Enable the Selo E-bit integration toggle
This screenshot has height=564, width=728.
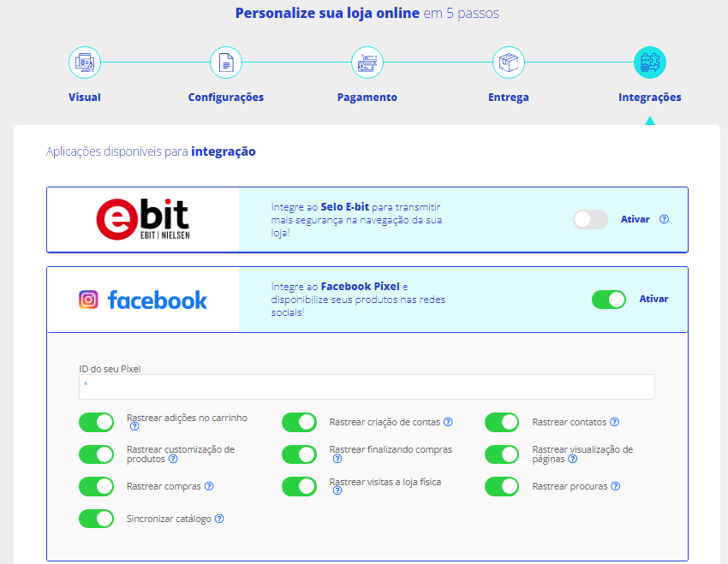click(x=590, y=219)
